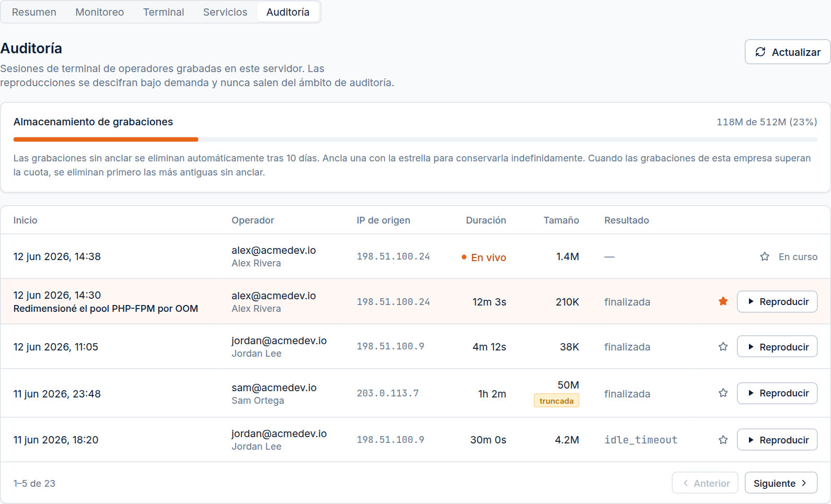Click the Duración column header
The width and height of the screenshot is (831, 504).
coord(486,220)
